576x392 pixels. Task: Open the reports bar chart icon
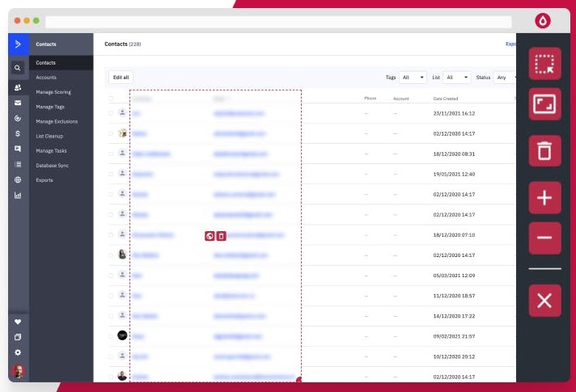pos(18,195)
